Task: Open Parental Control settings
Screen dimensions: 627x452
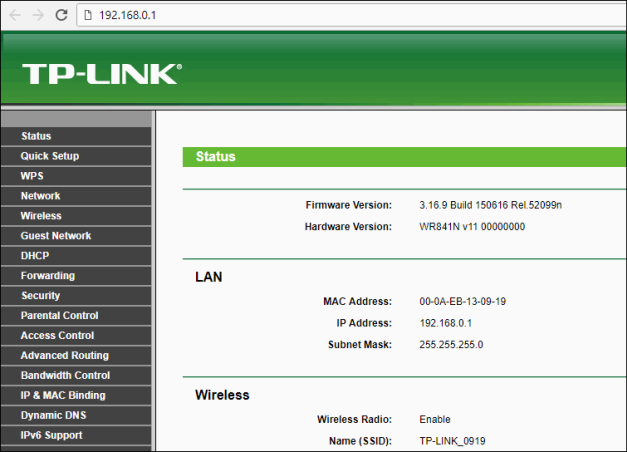Action: (x=76, y=316)
